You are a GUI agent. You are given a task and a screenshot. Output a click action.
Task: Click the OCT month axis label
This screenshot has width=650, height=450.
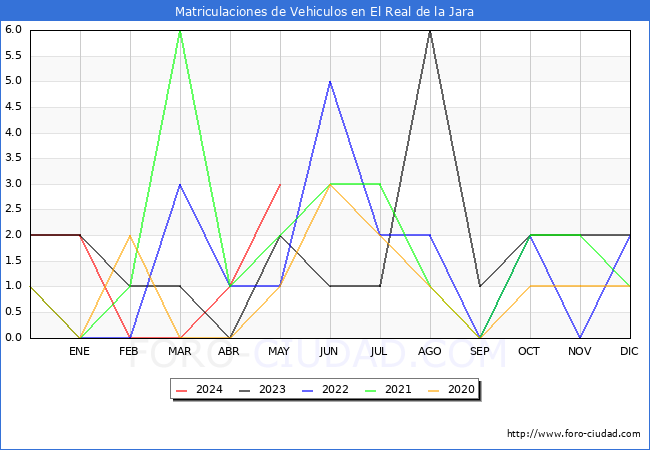[529, 351]
